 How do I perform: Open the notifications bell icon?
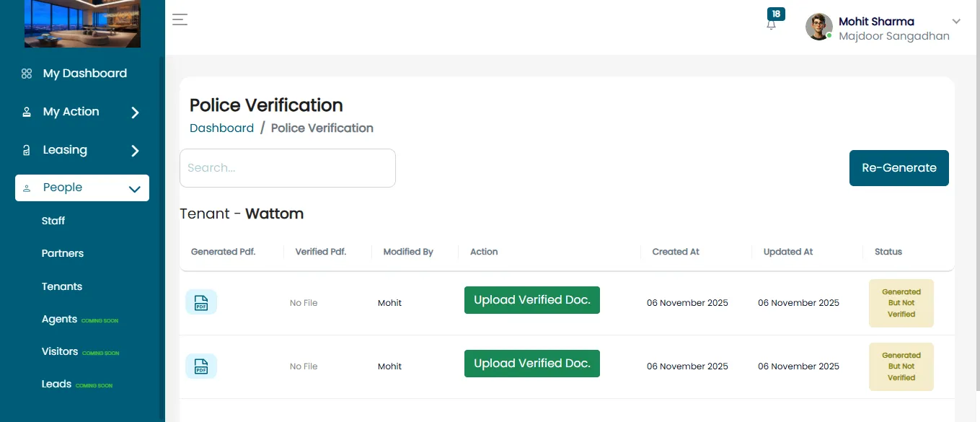(772, 25)
